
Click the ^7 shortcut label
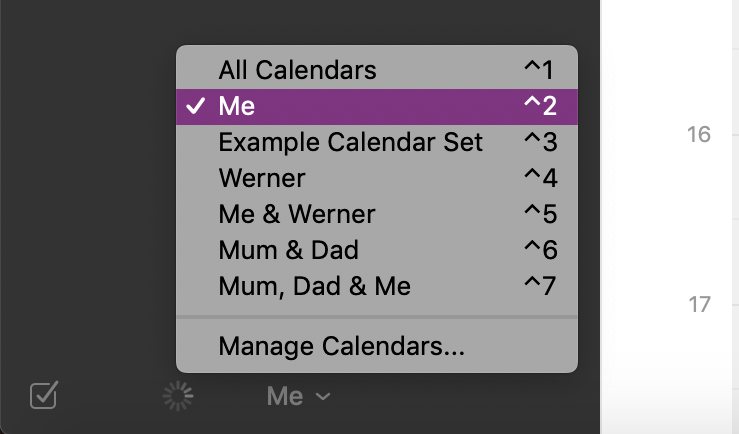coord(540,286)
